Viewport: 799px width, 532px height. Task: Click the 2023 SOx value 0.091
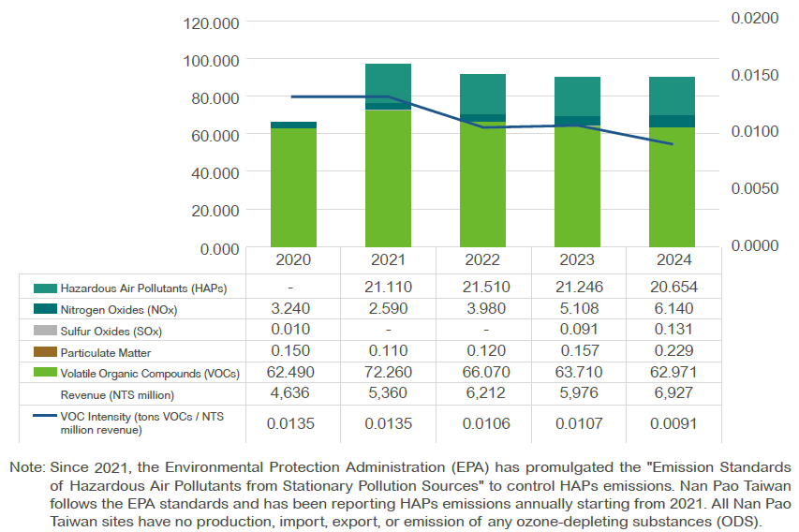578,330
